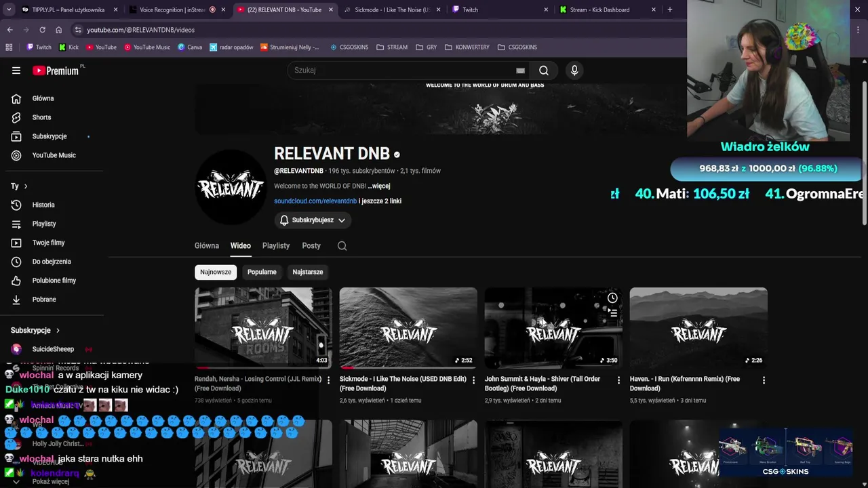
Task: Open Shorts from the sidebar
Action: [52, 117]
